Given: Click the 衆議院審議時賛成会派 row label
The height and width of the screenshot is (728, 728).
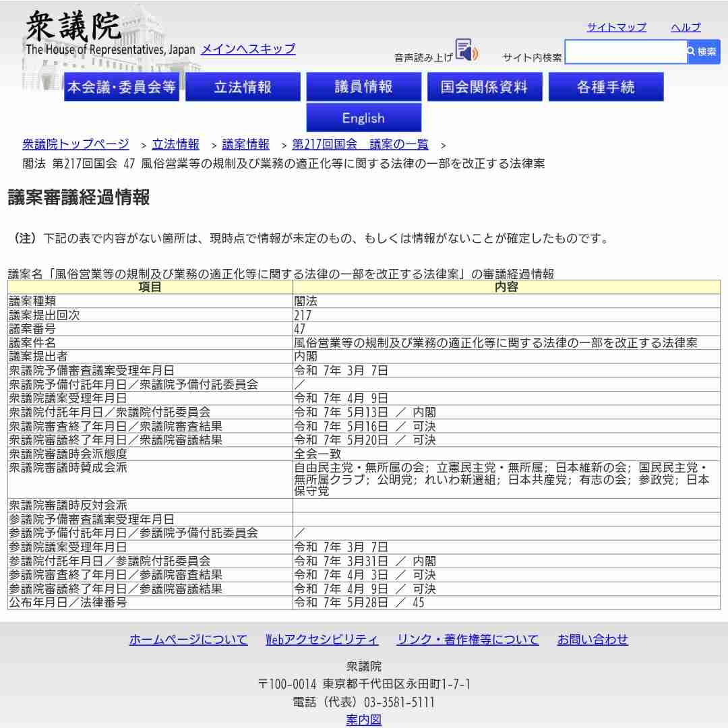Looking at the screenshot, I should click(68, 468).
